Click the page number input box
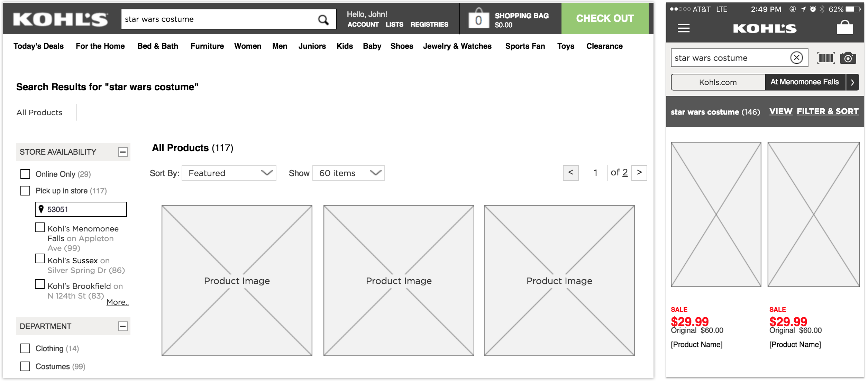The image size is (868, 383). [595, 173]
